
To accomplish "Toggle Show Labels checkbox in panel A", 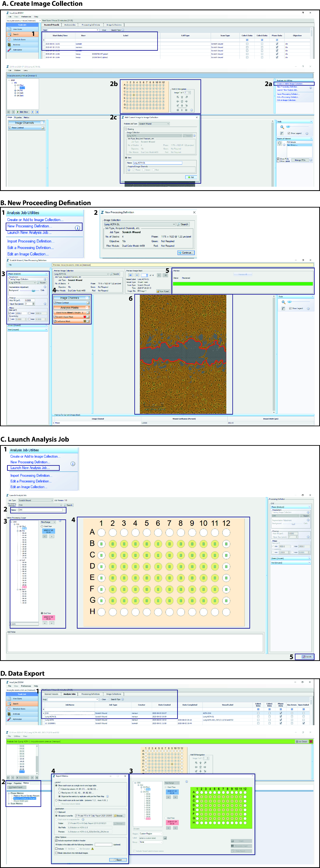I will pos(278,161).
